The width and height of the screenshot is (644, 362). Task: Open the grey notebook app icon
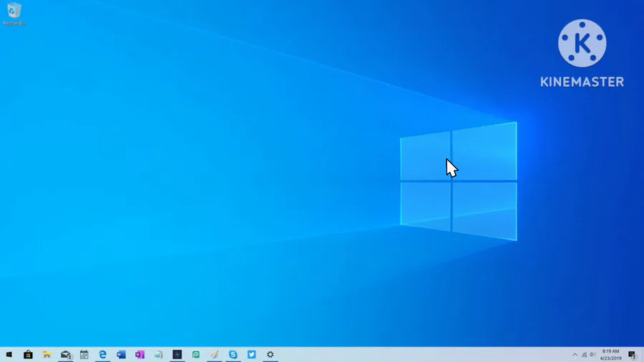[x=159, y=355]
